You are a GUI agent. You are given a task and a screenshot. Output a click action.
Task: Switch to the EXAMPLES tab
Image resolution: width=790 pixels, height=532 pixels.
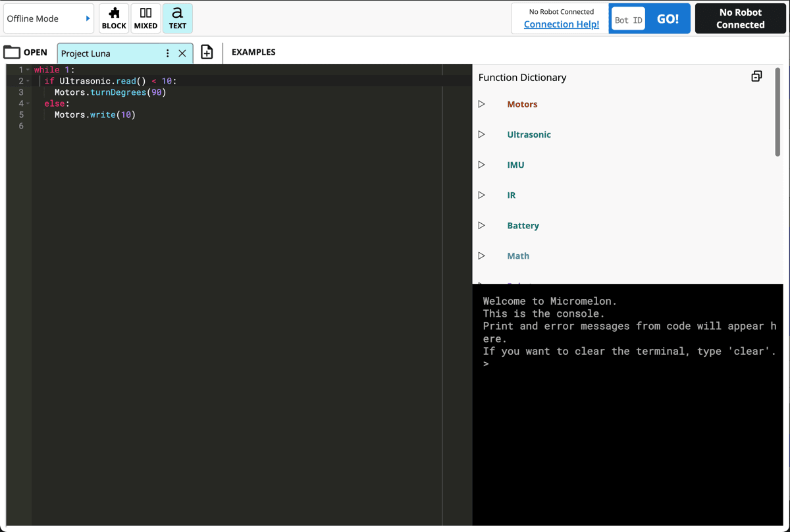(x=253, y=51)
